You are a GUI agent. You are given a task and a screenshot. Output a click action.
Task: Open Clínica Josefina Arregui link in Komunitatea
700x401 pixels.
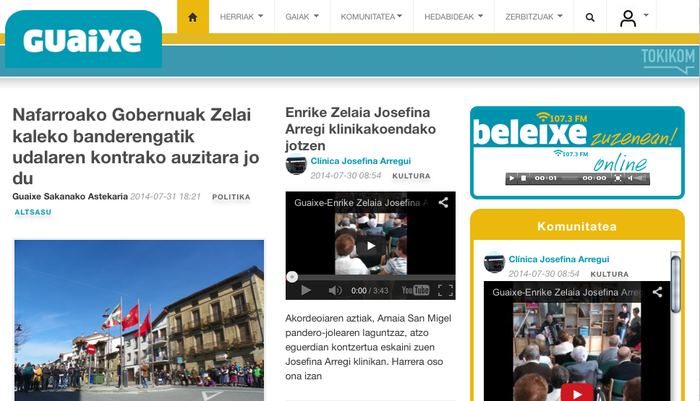click(x=559, y=259)
